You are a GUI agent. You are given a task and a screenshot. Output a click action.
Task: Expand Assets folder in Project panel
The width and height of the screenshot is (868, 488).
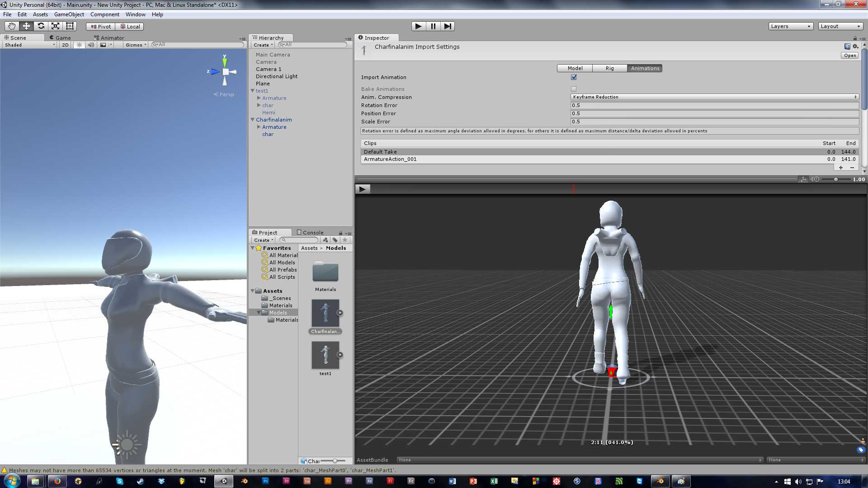pos(254,291)
